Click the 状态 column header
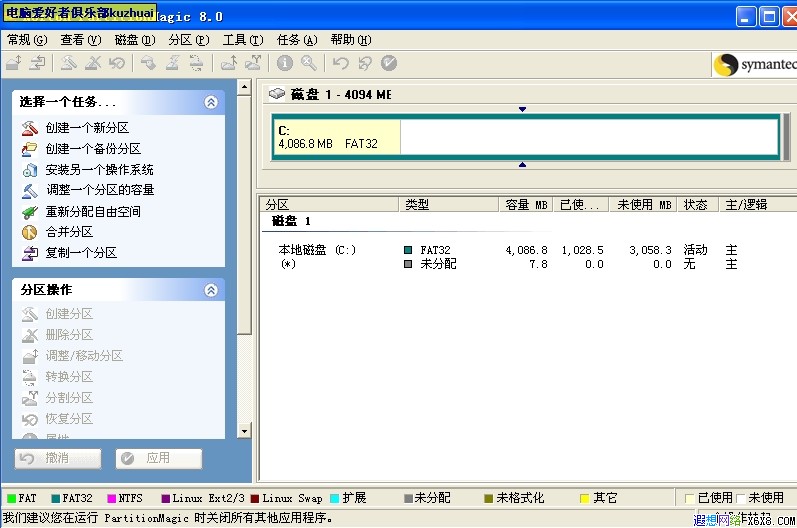The width and height of the screenshot is (797, 528). [x=698, y=204]
